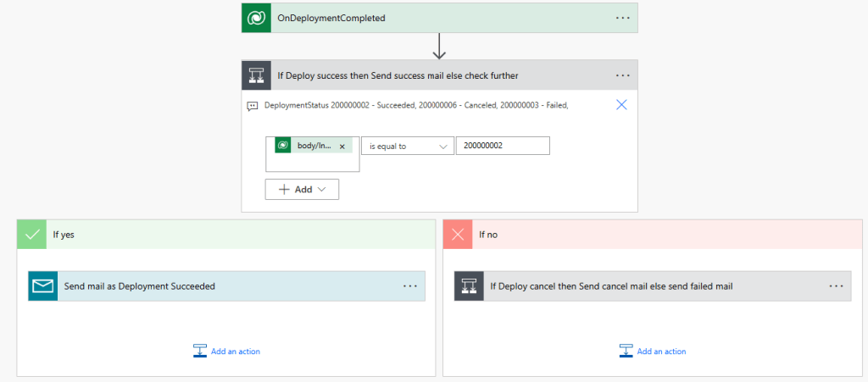Click Add an action link in If no branch
This screenshot has height=382, width=868.
[x=661, y=352]
